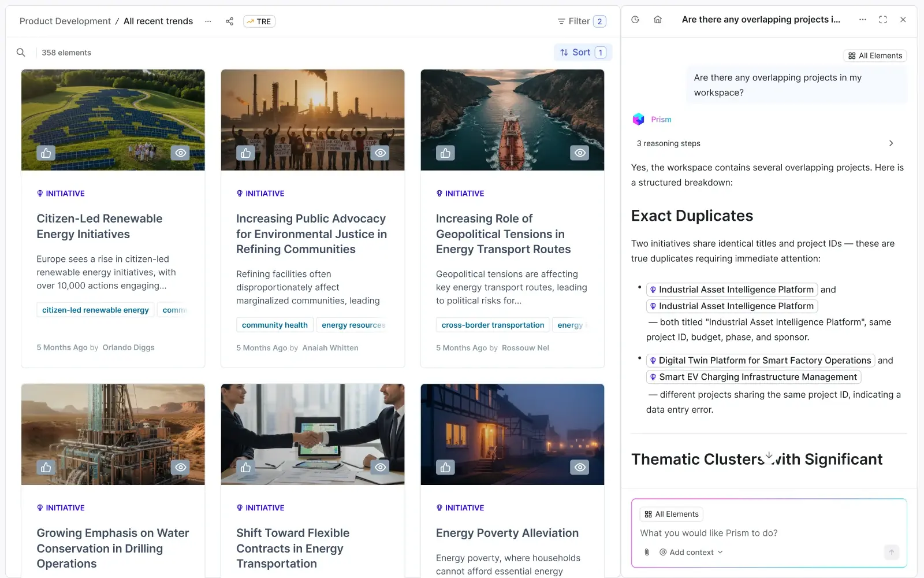Click the chat title Are there any overlapping projects
924x578 pixels.
pyautogui.click(x=761, y=20)
